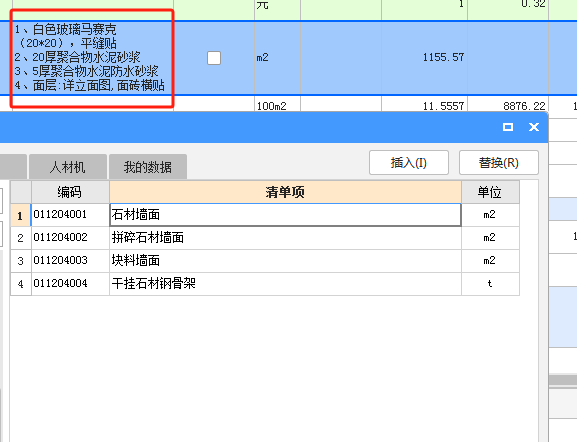The height and width of the screenshot is (442, 577).
Task: Click the price value 8876.22
Action: coord(524,106)
